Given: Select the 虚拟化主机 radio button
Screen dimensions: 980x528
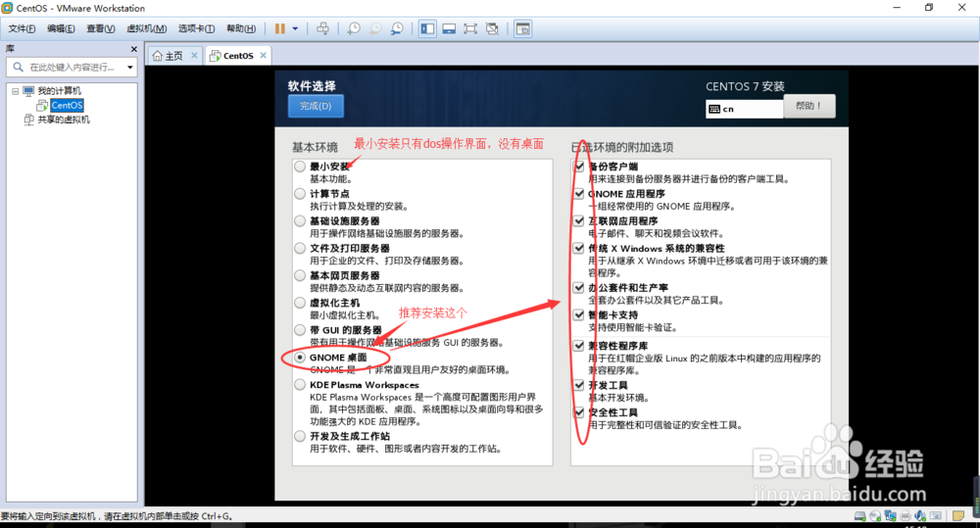Looking at the screenshot, I should 300,303.
